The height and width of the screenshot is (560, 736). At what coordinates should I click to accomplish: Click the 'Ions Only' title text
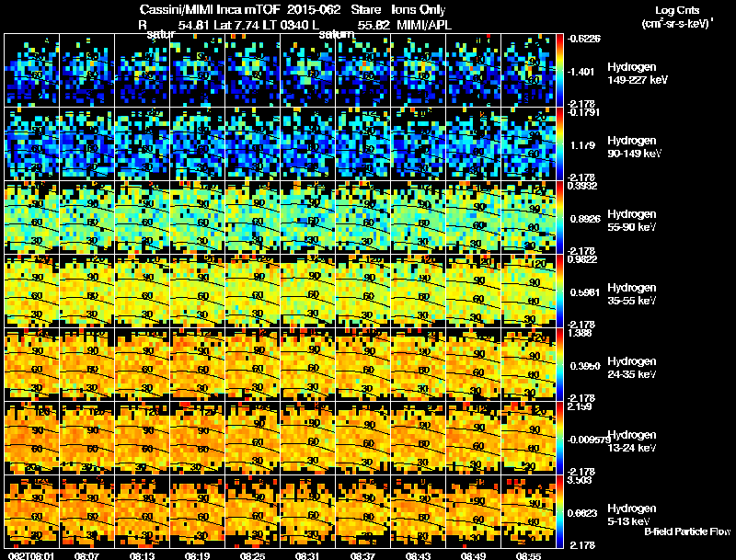419,10
